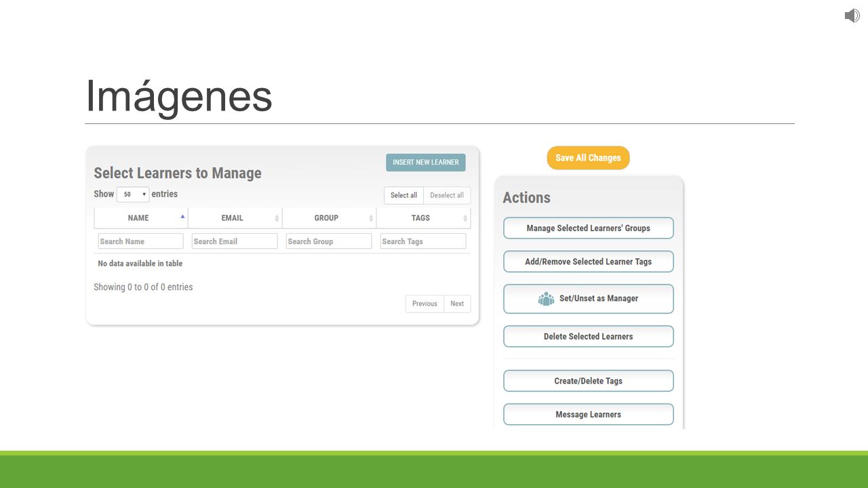The height and width of the screenshot is (488, 868).
Task: Go to the Next page
Action: tap(457, 304)
